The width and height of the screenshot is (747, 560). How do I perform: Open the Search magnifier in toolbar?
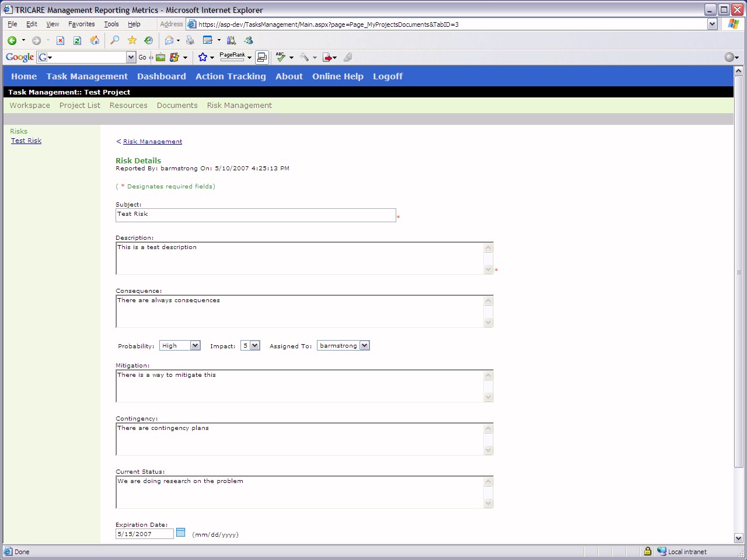(x=114, y=40)
